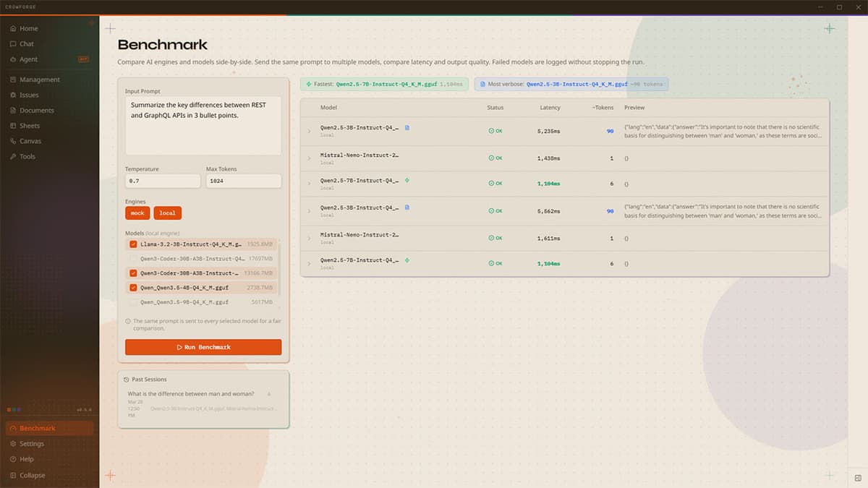The width and height of the screenshot is (868, 488).
Task: Expand the Qwen2.5-3B row with 5,562ms latency
Action: (309, 211)
